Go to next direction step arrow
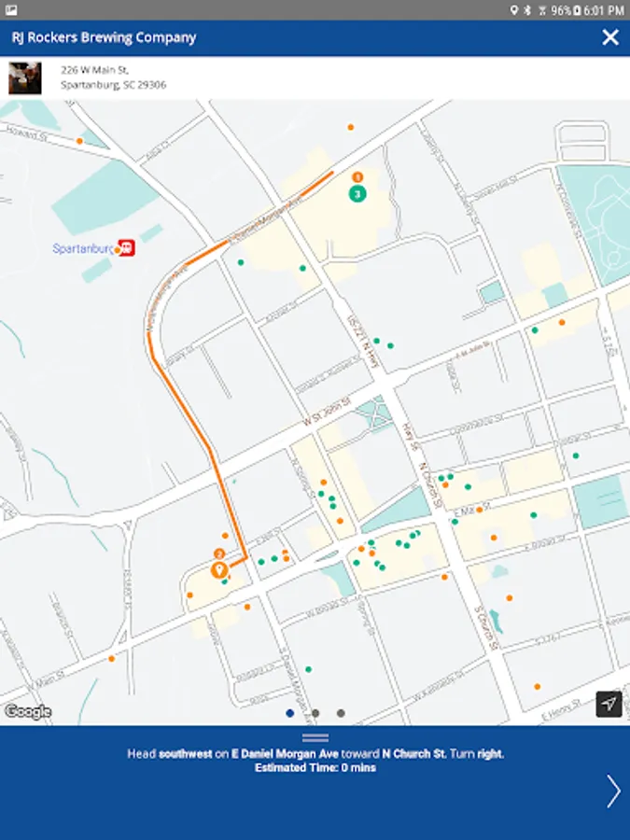This screenshot has height=840, width=630. [613, 791]
